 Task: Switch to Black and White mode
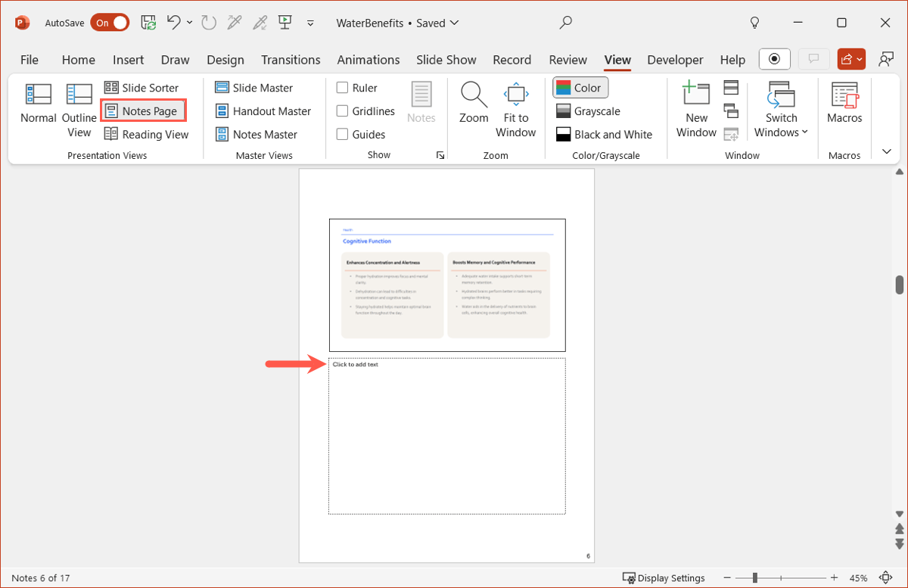tap(604, 135)
